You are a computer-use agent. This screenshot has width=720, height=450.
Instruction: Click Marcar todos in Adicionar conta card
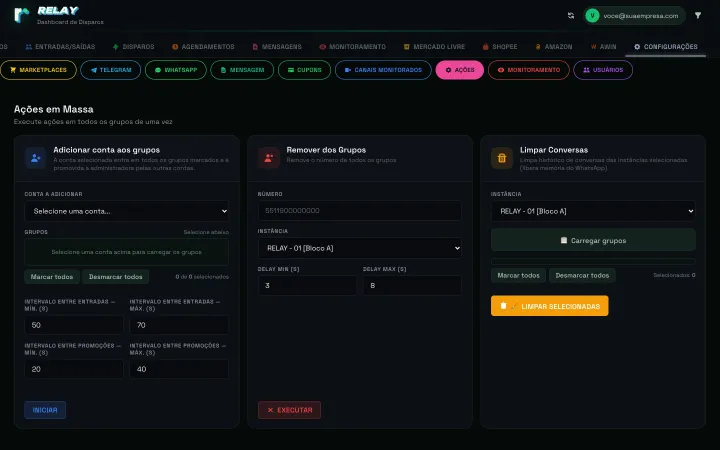(52, 277)
